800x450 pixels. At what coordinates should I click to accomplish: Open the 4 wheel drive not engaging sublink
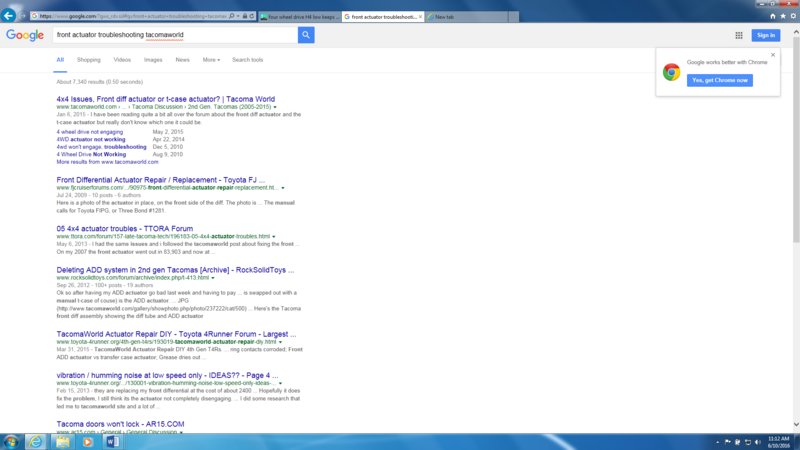click(x=90, y=132)
